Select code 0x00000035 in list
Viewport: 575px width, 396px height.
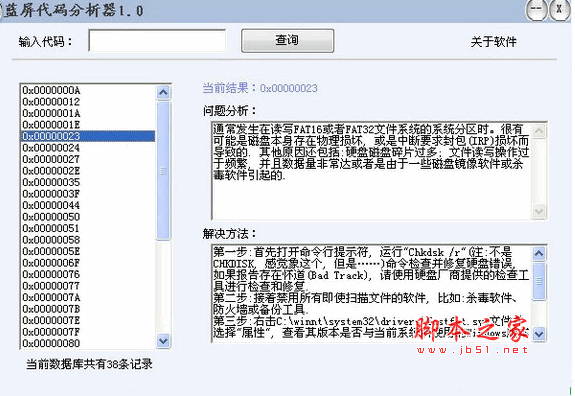tap(88, 182)
